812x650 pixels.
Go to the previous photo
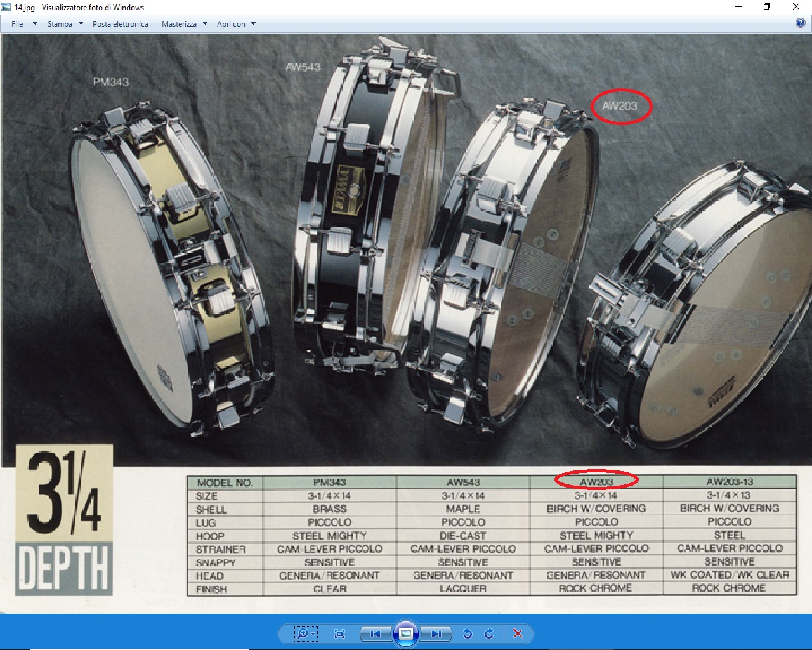click(375, 633)
